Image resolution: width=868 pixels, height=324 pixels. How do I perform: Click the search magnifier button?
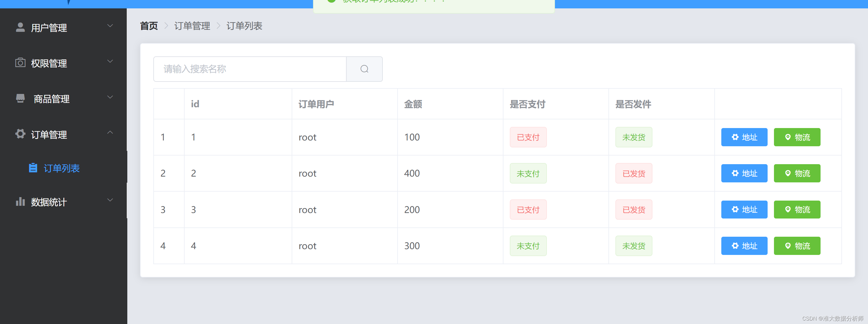(x=364, y=69)
